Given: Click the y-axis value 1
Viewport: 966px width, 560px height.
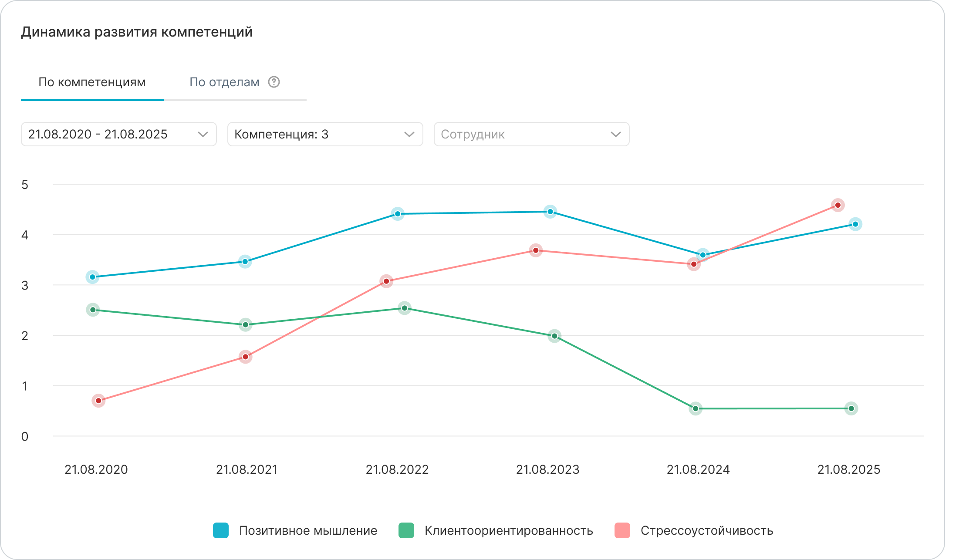Looking at the screenshot, I should [x=25, y=386].
